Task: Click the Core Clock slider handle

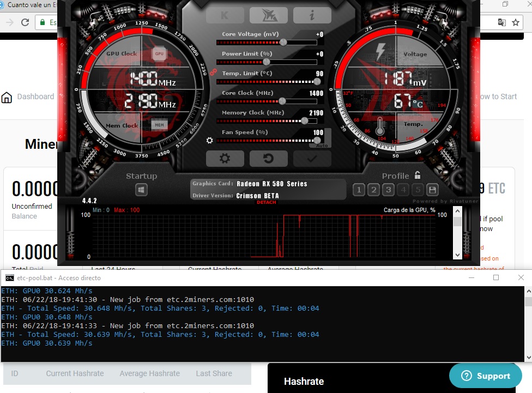Action: 282,101
